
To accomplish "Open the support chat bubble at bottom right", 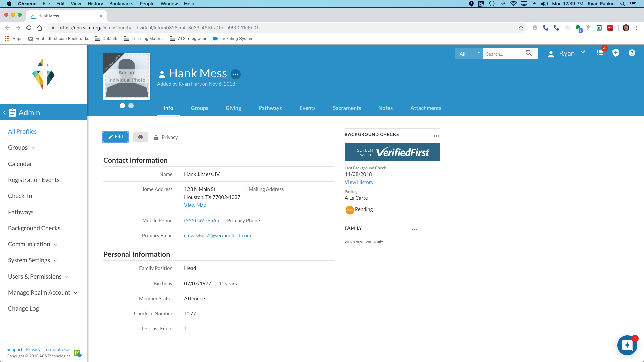I will click(x=627, y=345).
